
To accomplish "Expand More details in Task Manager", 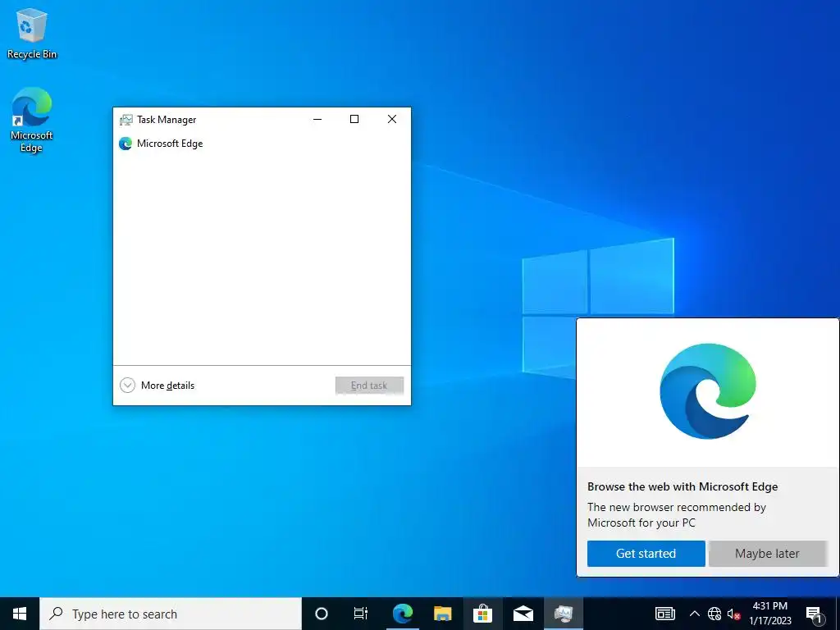I will click(157, 386).
